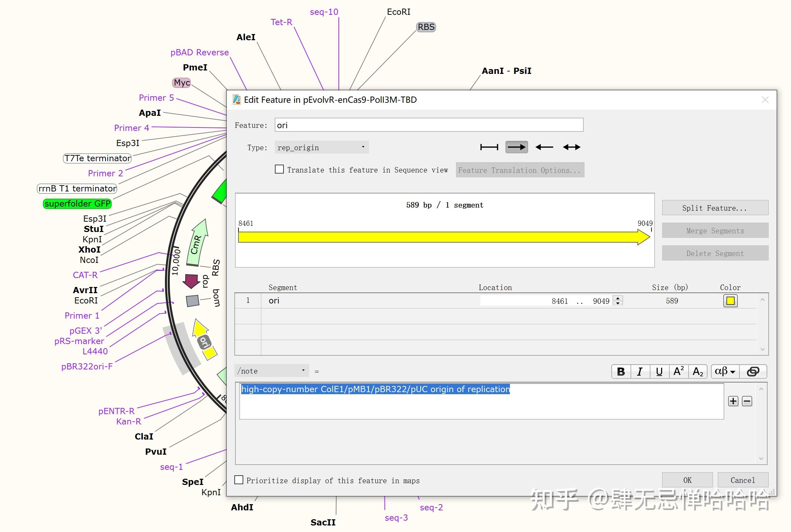Click seq-10 primer label
The height and width of the screenshot is (532, 791).
coord(324,12)
